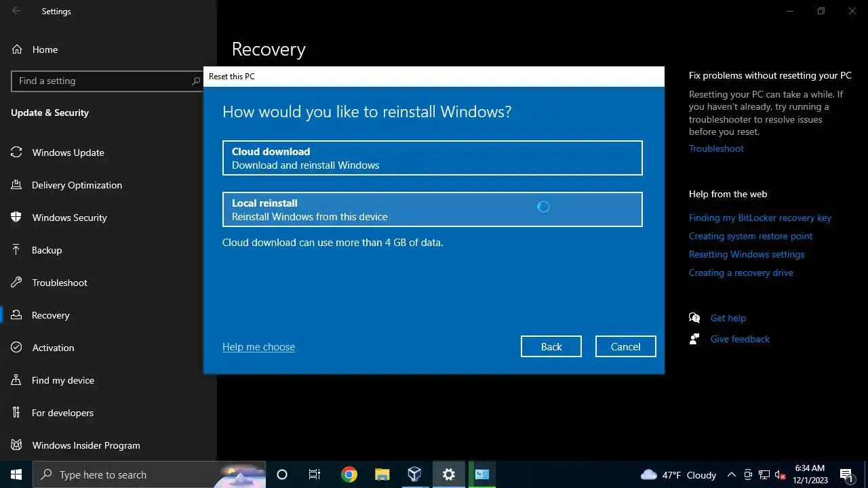The image size is (868, 488).
Task: Show hidden tray icons chevron
Action: tap(732, 474)
